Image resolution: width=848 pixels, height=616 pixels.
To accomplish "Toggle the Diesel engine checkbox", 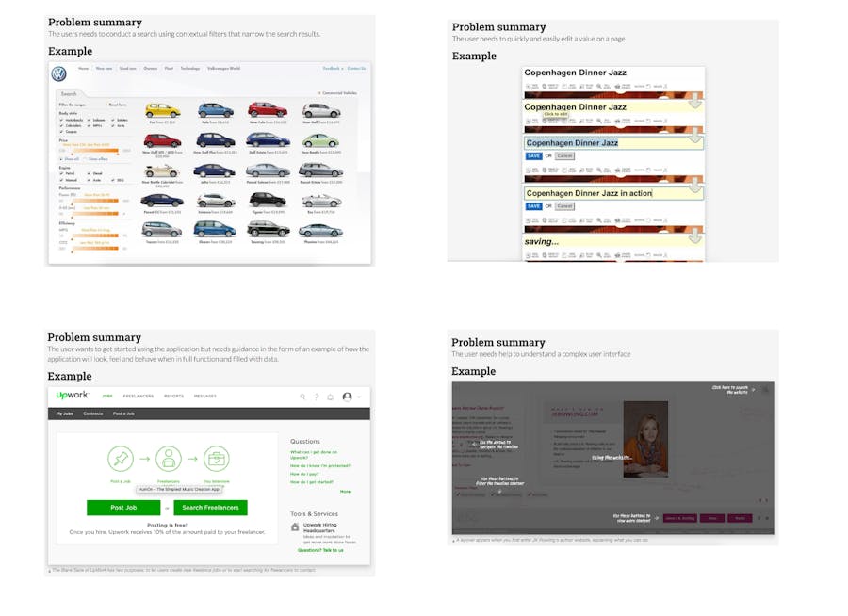I will [89, 173].
